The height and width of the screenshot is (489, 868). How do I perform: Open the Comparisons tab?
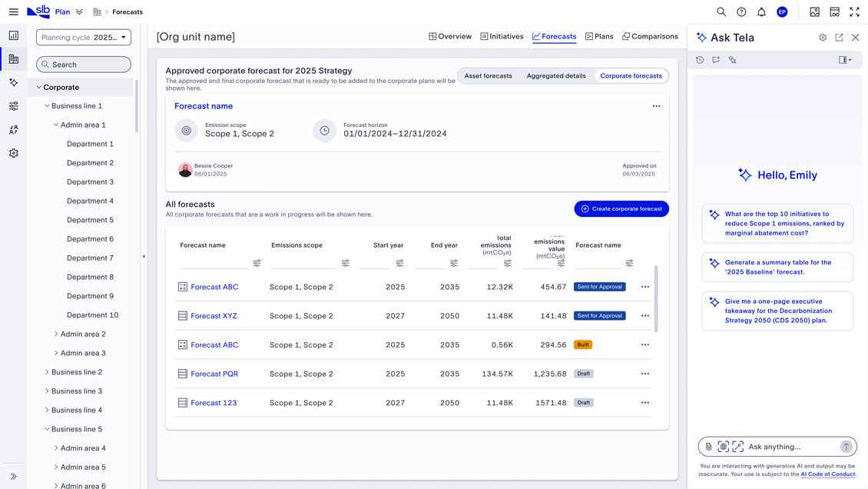pos(650,37)
